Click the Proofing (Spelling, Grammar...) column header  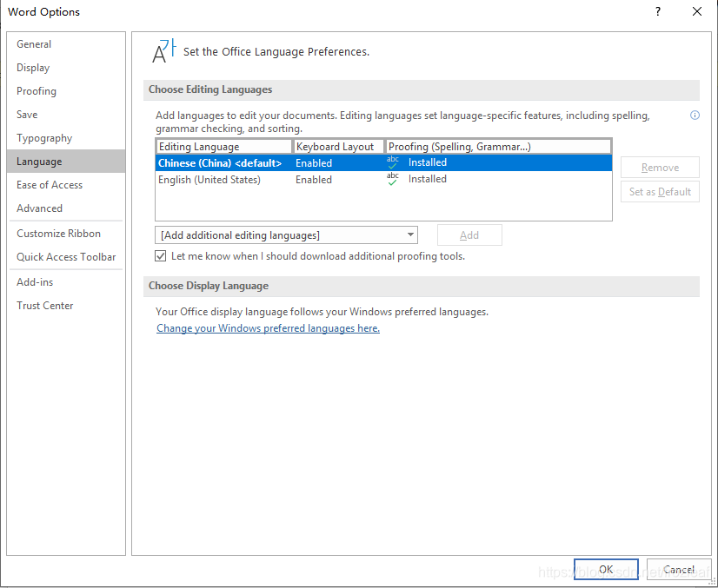[499, 147]
